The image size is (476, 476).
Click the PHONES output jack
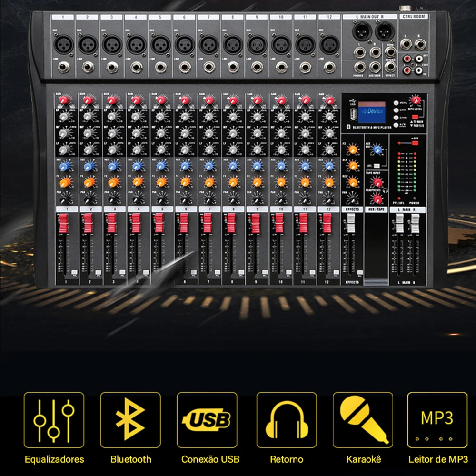coord(359,67)
